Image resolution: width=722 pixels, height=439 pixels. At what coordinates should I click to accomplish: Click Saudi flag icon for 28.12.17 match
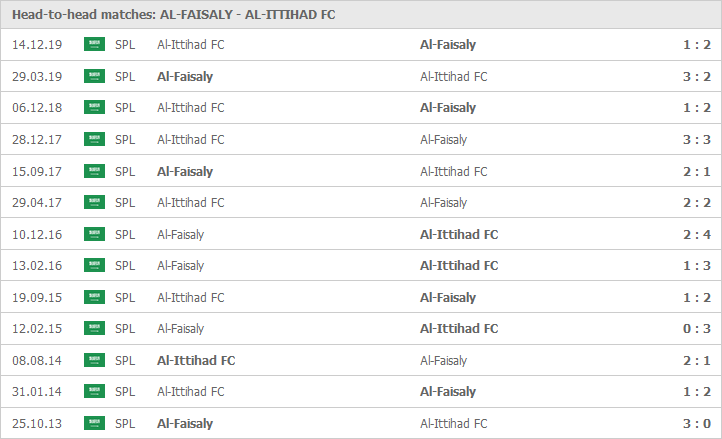94,139
